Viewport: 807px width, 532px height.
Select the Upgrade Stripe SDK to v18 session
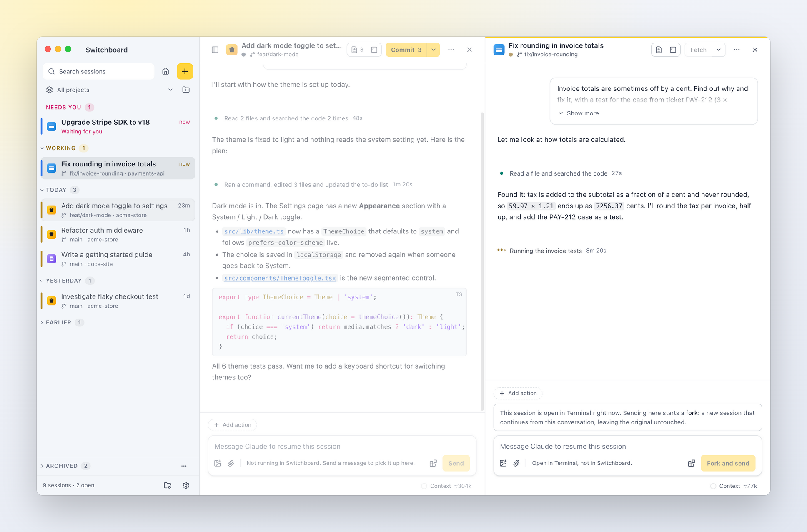[x=118, y=126]
